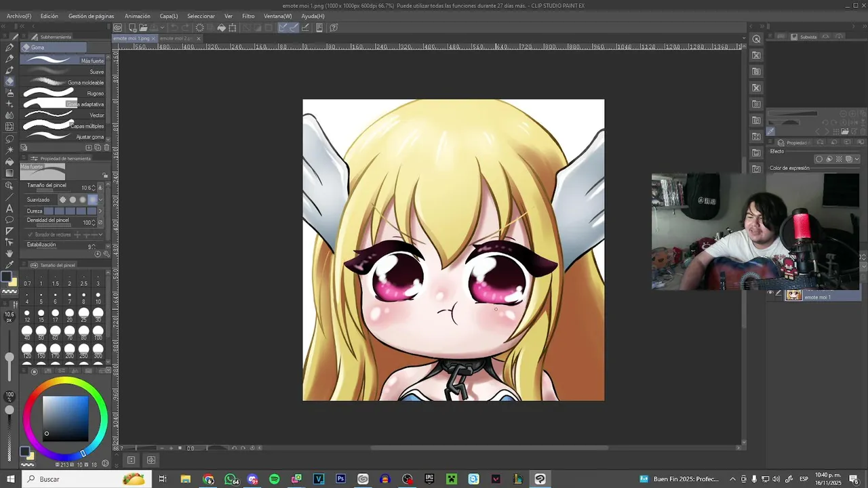868x488 pixels.
Task: Click the Clear circle icon in the command bar
Action: (x=199, y=28)
